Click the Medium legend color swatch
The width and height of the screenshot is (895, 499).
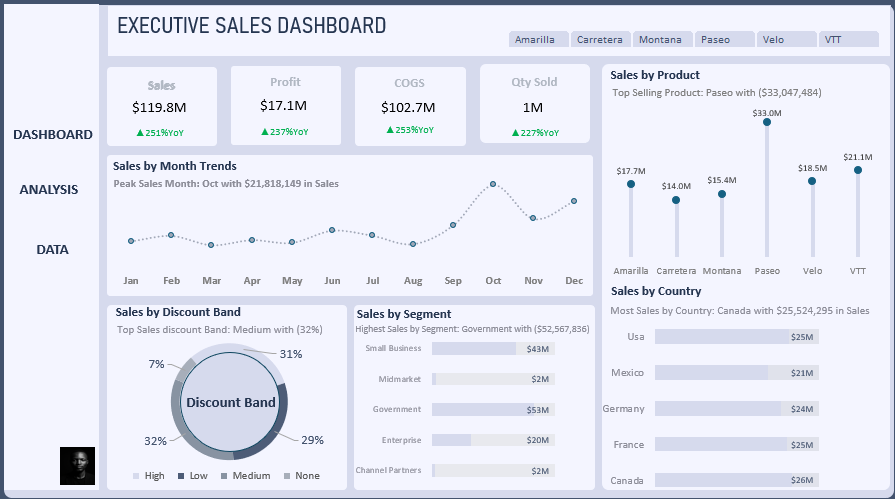[224, 476]
